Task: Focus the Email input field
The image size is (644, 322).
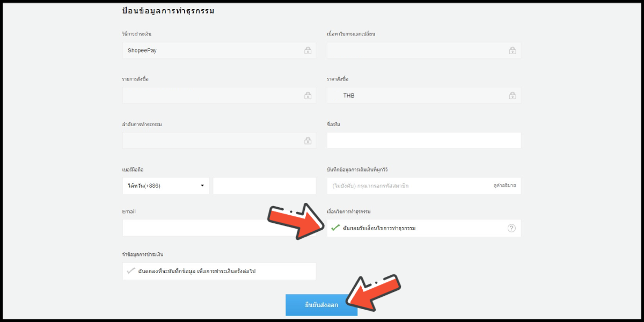Action: (219, 228)
